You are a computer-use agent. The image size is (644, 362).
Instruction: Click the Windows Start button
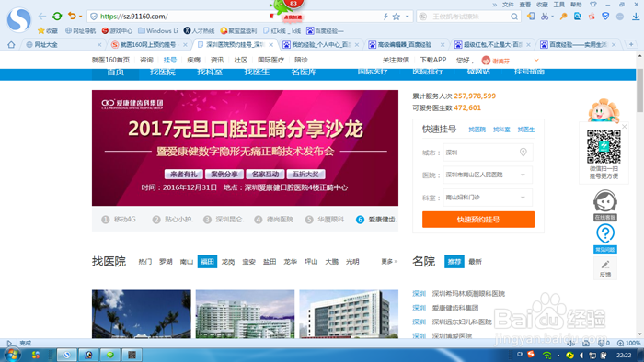[x=11, y=355]
